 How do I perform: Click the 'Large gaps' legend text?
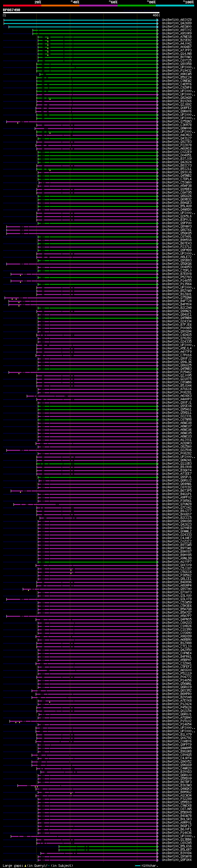(x=13, y=865)
